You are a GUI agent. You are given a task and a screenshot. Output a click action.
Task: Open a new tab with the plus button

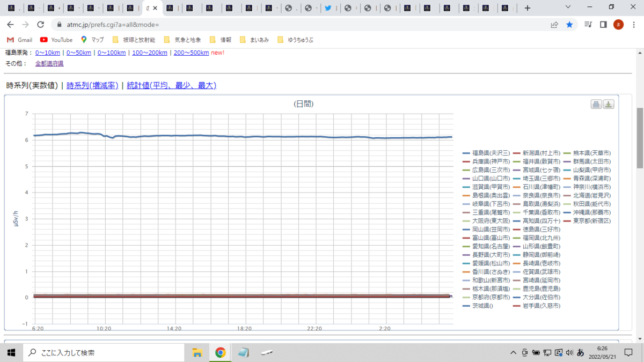[528, 8]
